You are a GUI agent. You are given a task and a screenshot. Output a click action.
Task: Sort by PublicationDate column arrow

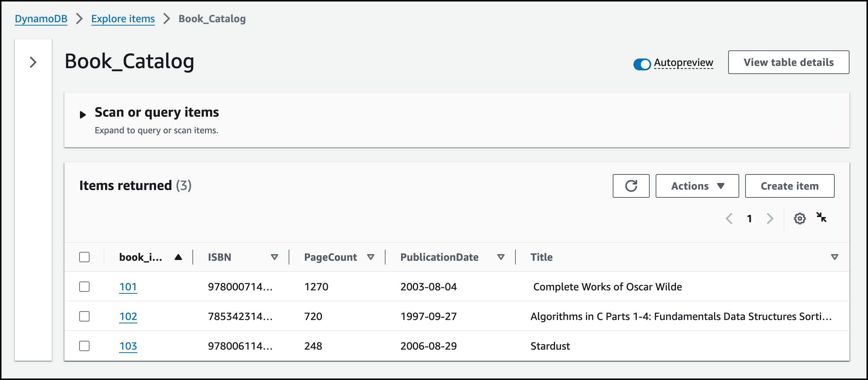(x=501, y=257)
